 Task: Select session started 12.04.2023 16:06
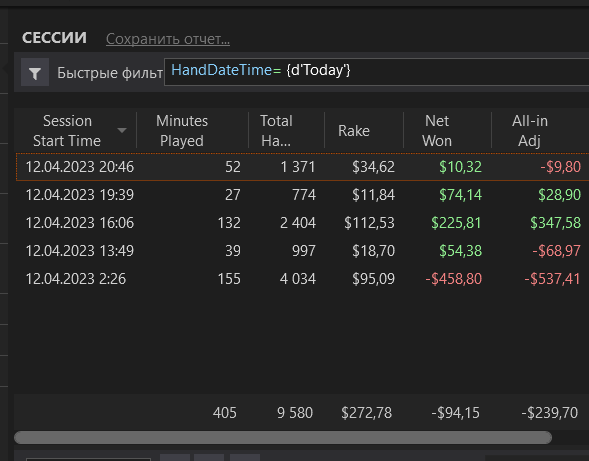coord(303,223)
